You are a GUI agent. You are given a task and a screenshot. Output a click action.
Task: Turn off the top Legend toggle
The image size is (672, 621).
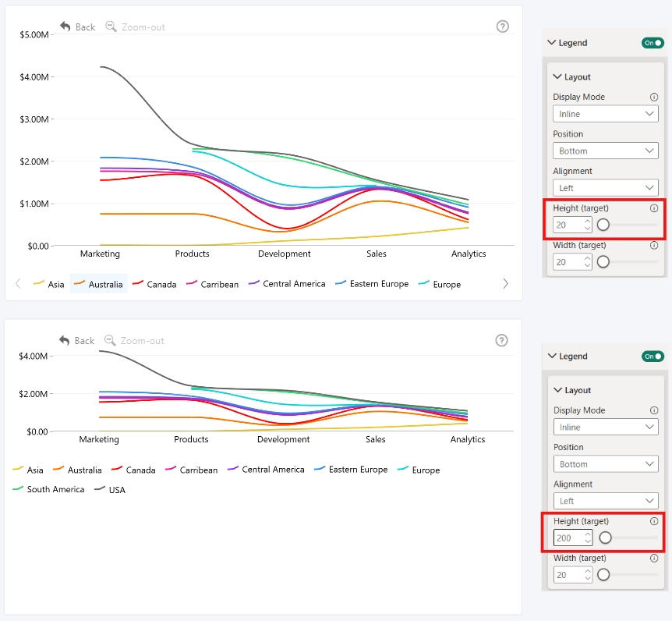(653, 43)
